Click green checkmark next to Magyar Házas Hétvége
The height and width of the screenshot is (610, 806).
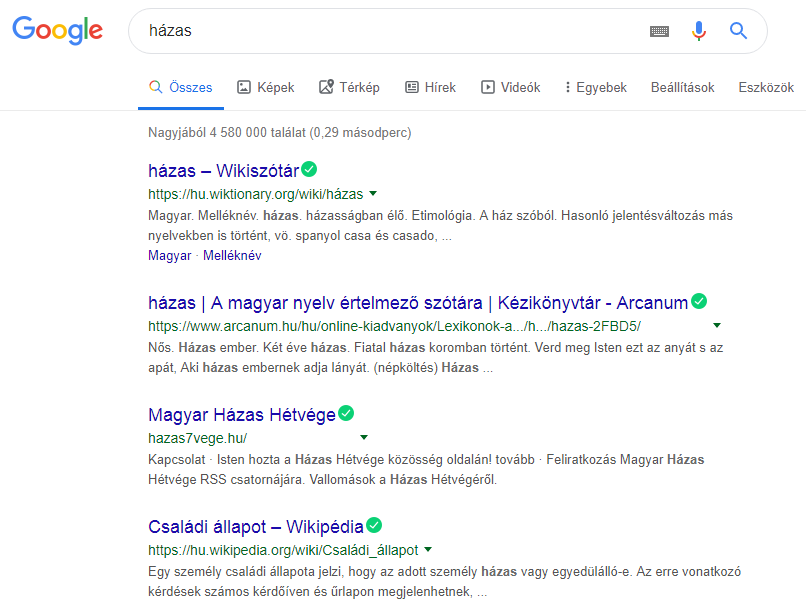point(346,413)
